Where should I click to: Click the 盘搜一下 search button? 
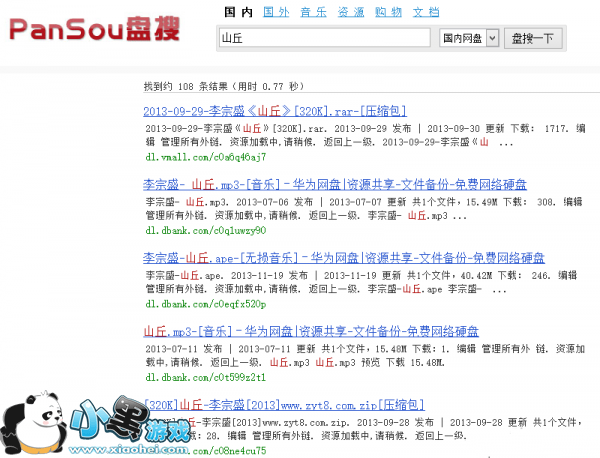[533, 38]
